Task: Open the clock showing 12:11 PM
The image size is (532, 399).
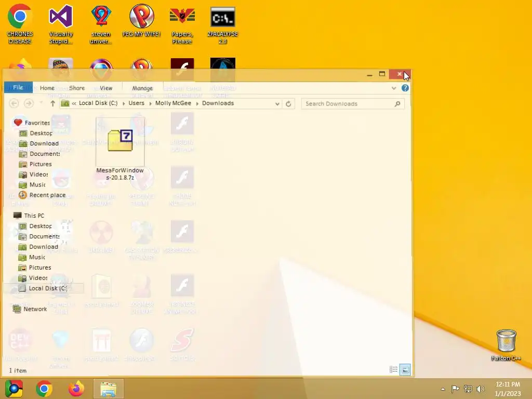Action: [508, 389]
